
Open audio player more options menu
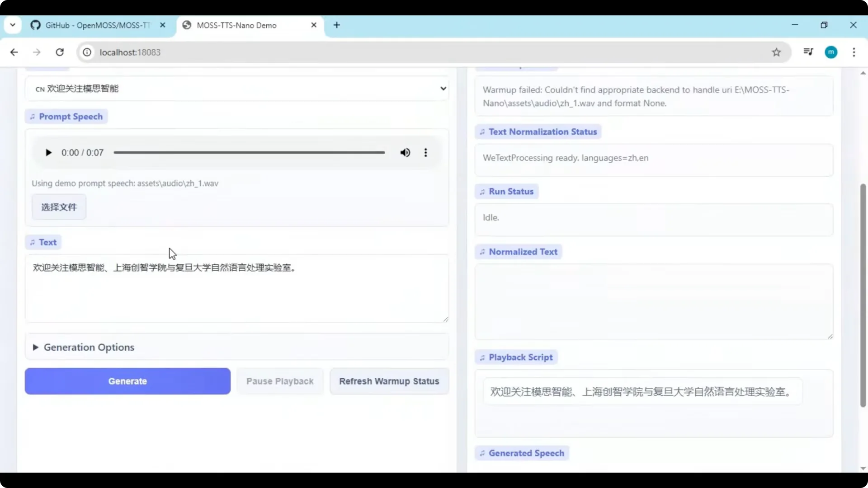[425, 153]
